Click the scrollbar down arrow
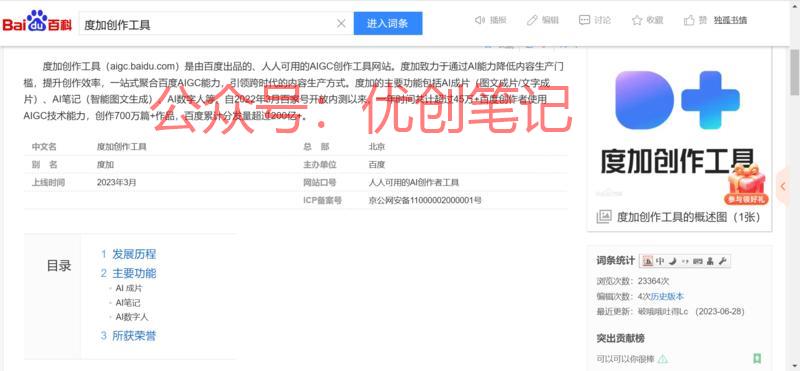This screenshot has height=371, width=800. (x=795, y=367)
